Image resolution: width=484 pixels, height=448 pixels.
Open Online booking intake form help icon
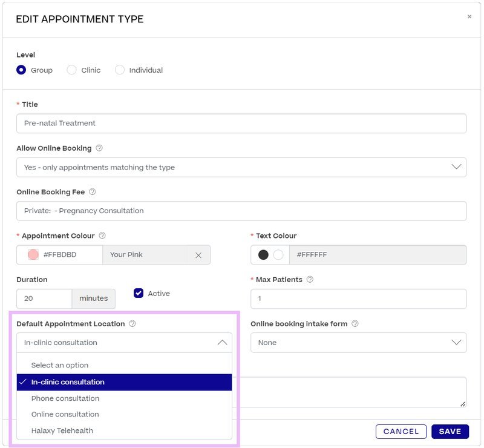355,323
